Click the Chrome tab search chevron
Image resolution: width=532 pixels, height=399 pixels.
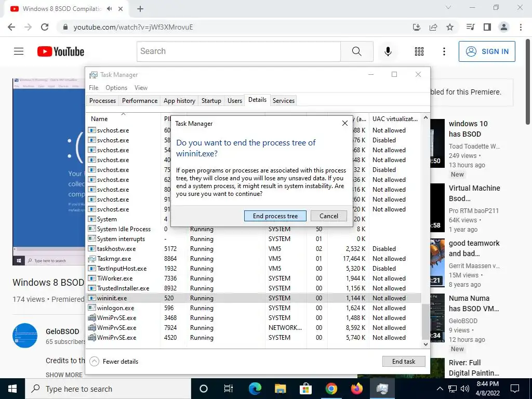tap(448, 7)
